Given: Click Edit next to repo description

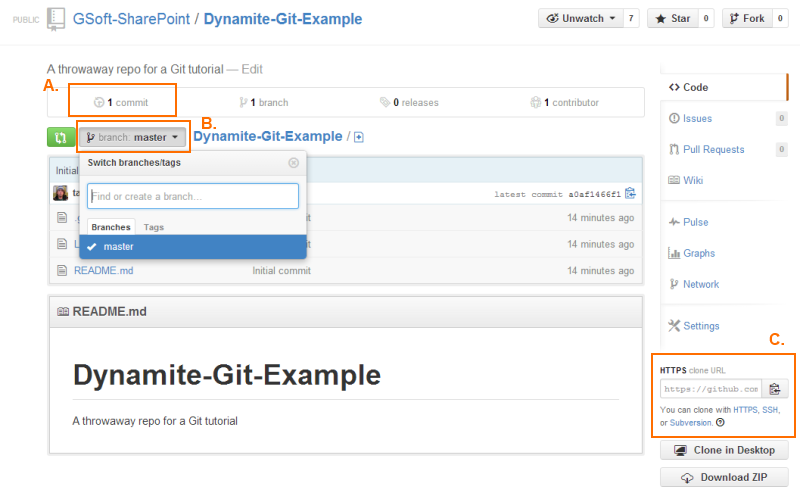Looking at the screenshot, I should click(x=252, y=69).
